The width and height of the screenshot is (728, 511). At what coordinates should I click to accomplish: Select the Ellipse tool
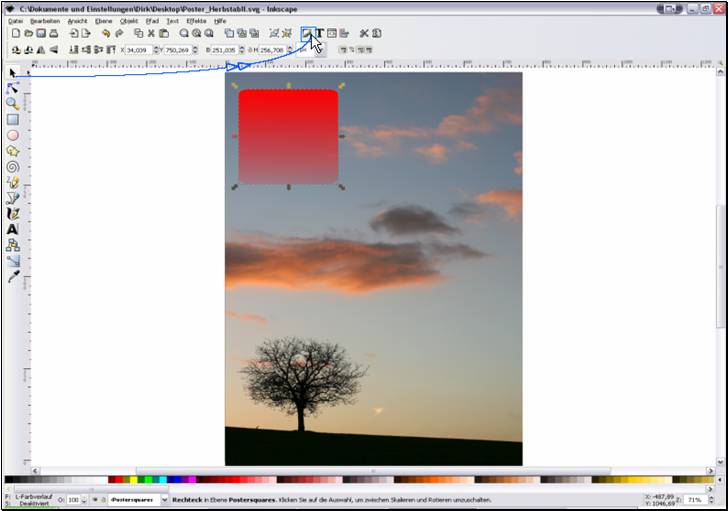point(13,135)
